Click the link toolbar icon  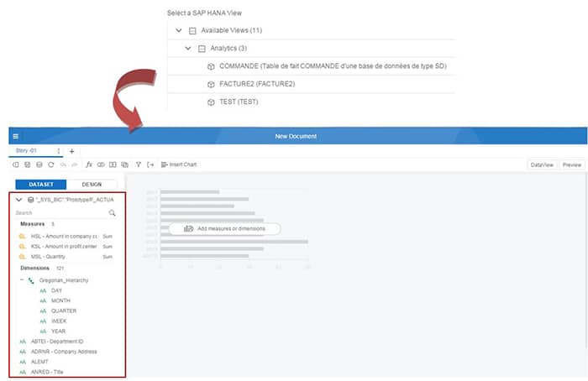(101, 164)
